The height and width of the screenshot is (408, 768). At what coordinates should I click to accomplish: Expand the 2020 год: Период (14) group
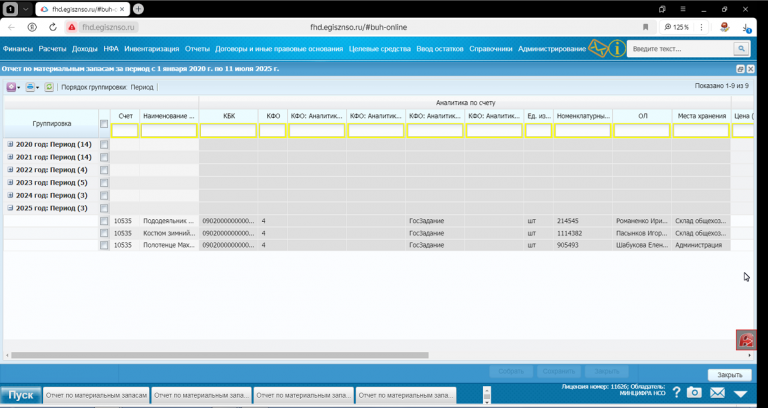coord(10,144)
